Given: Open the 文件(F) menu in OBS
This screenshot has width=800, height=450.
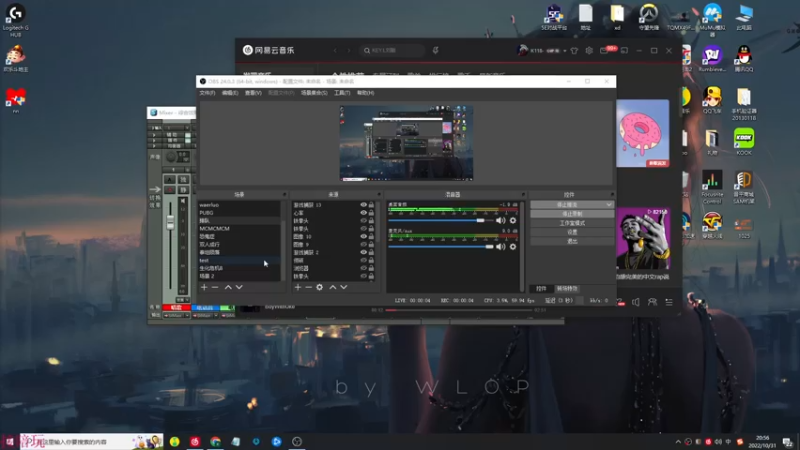Looking at the screenshot, I should (207, 93).
